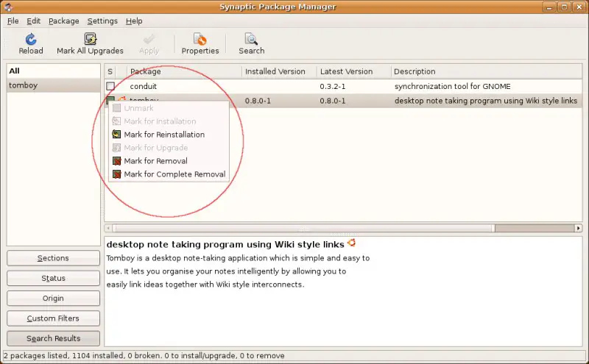
Task: Open the File menu
Action: (x=13, y=21)
